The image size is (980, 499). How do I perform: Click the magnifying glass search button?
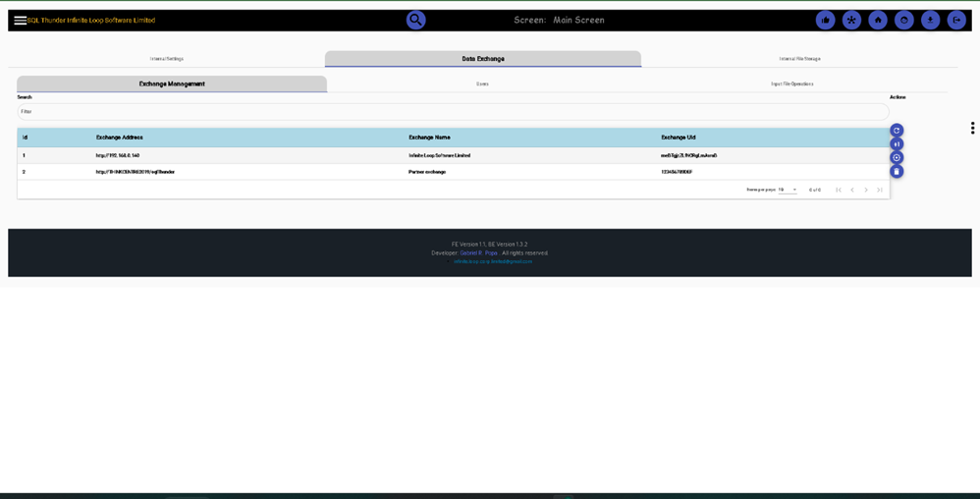415,20
